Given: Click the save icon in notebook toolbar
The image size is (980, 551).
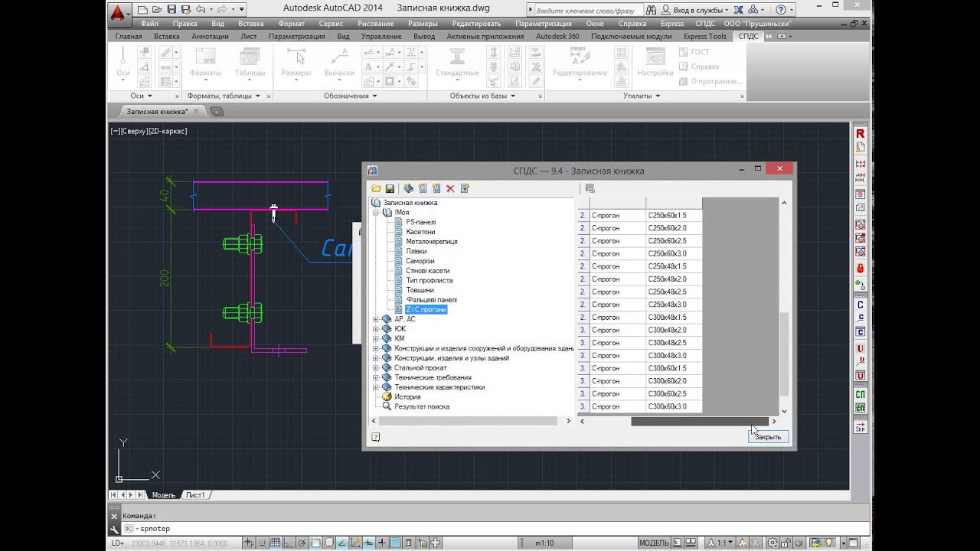Looking at the screenshot, I should click(x=390, y=189).
